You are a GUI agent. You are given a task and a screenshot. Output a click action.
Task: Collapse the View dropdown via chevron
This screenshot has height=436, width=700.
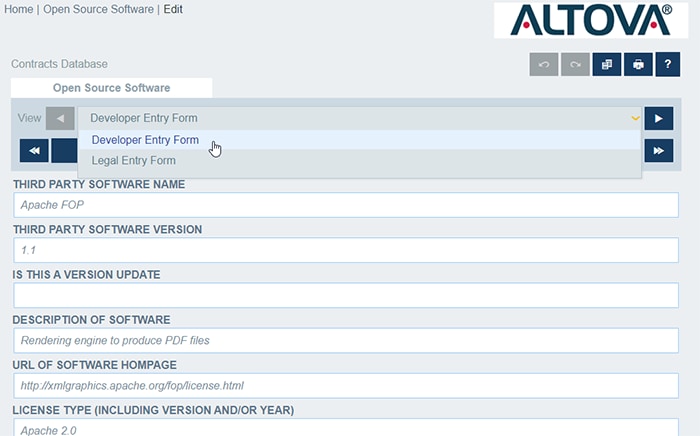[635, 118]
